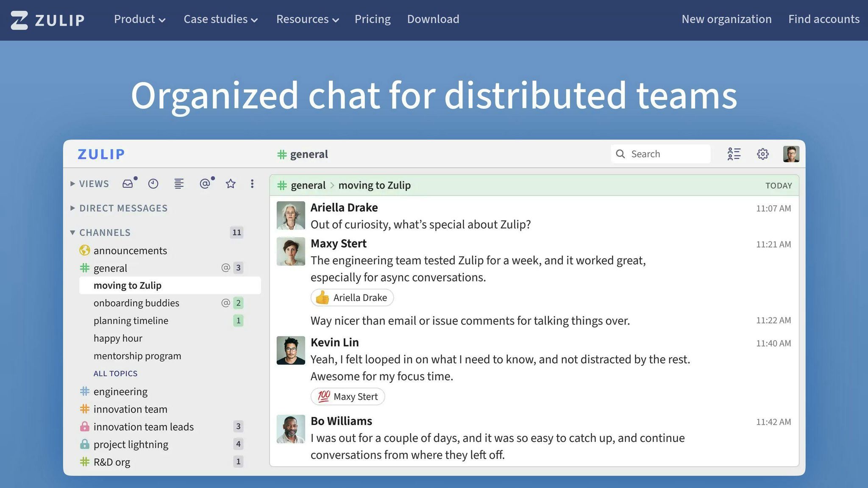Click New organization link

tap(726, 19)
